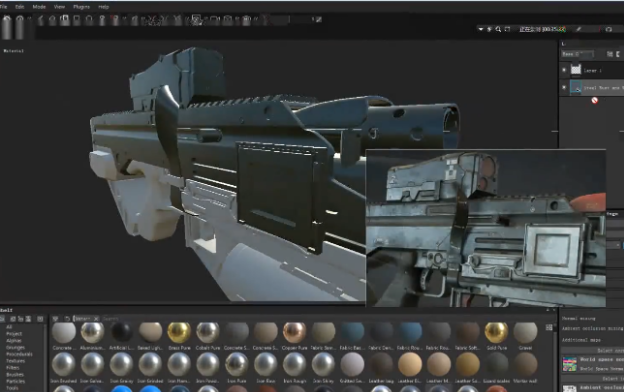Image resolution: width=624 pixels, height=392 pixels.
Task: Choose the Gravel material
Action: 525,333
